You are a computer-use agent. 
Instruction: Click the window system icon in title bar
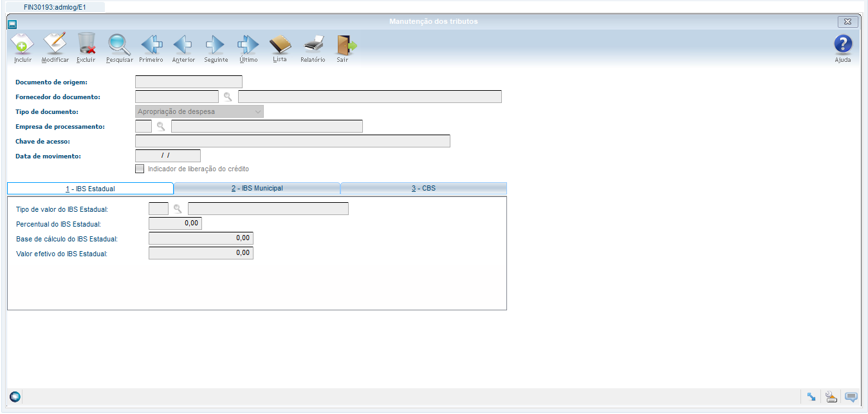tap(12, 24)
